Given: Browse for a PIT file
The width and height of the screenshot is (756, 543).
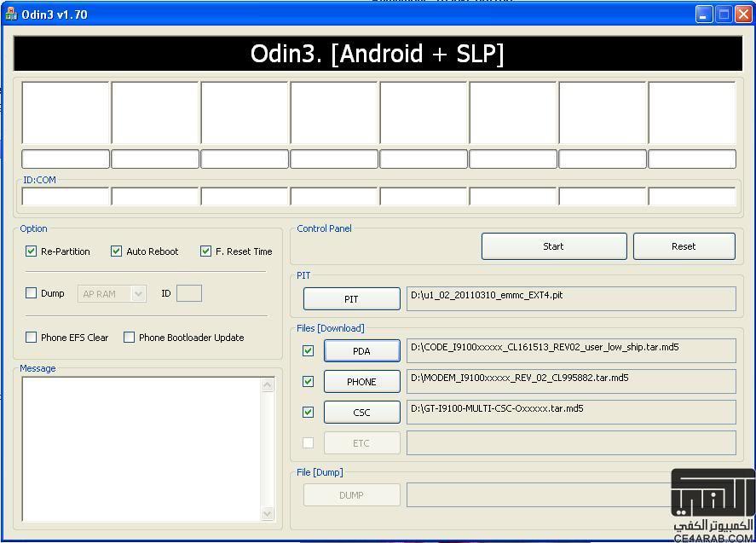Looking at the screenshot, I should point(351,299).
